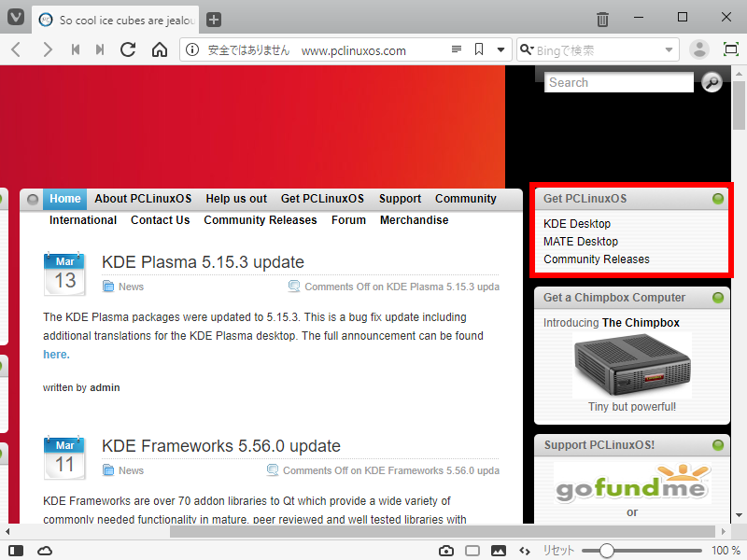Click the zoom slider handle
The image size is (747, 560).
point(606,551)
